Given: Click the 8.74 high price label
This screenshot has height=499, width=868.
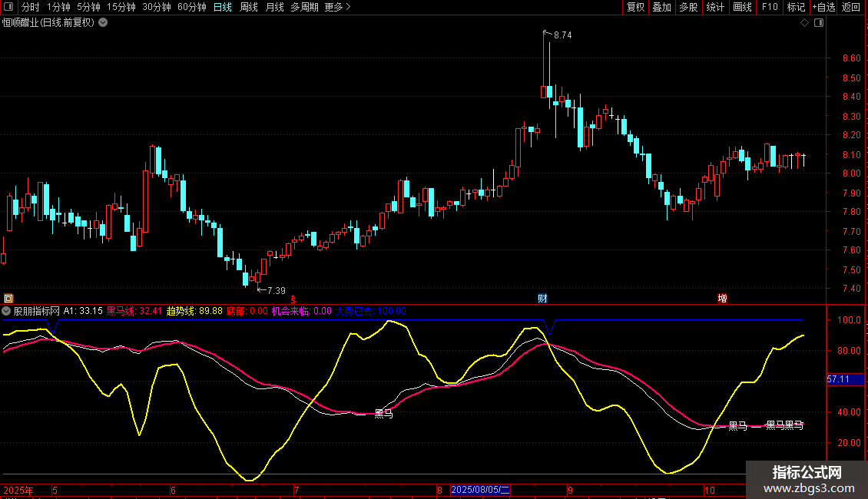Looking at the screenshot, I should click(x=562, y=35).
